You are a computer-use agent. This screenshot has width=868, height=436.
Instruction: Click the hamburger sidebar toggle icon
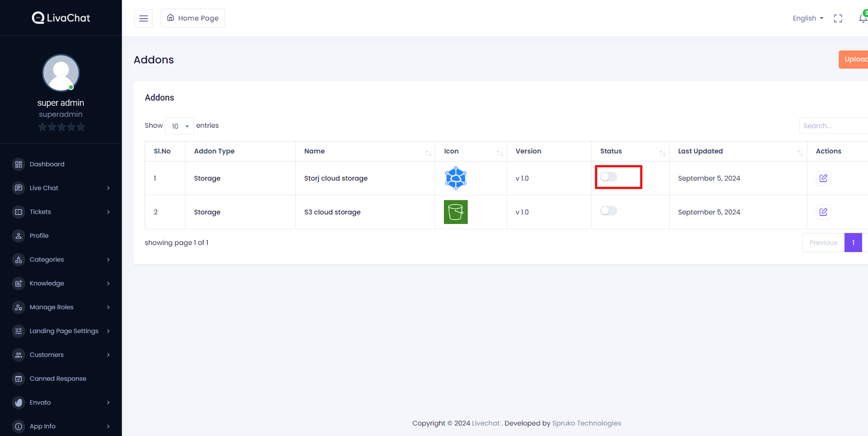[x=143, y=18]
